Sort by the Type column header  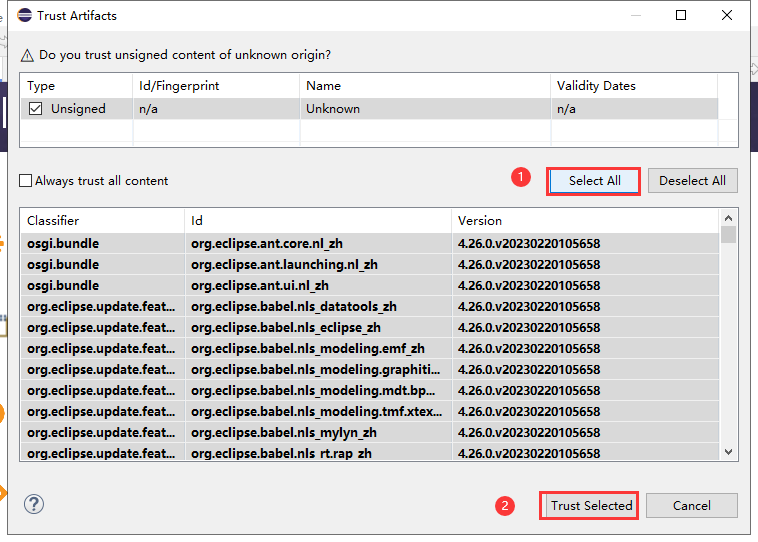[76, 86]
